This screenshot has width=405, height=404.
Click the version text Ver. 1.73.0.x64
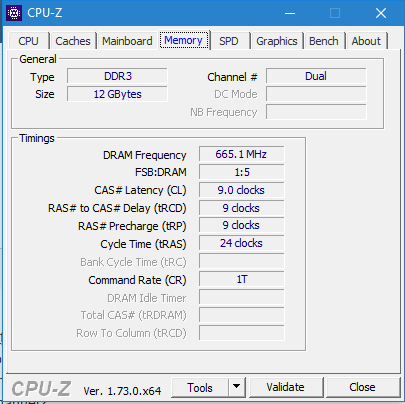point(122,391)
